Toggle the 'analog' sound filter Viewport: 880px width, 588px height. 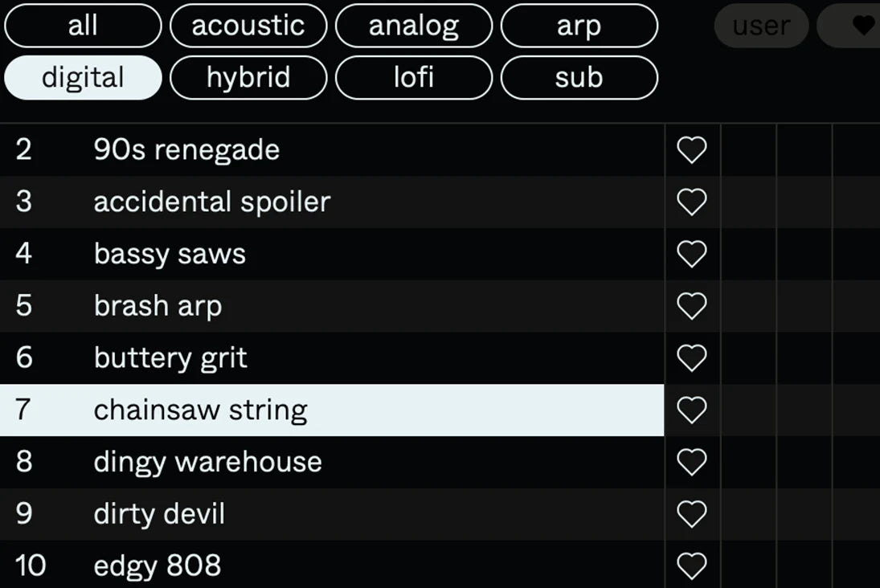coord(414,26)
